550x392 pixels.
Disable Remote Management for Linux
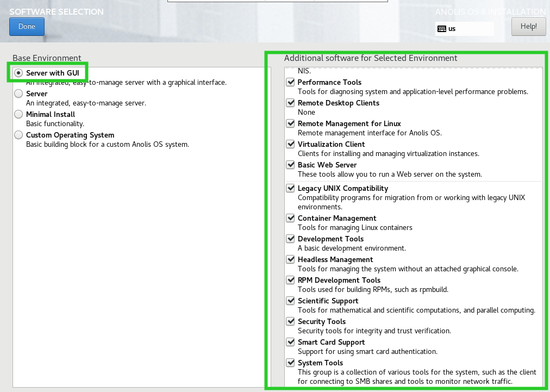[291, 124]
